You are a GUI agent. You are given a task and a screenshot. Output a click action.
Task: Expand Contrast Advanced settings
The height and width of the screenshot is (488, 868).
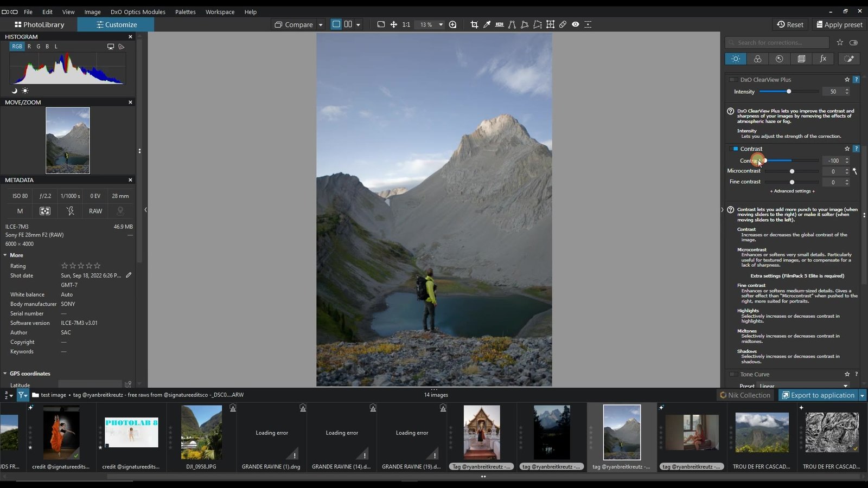coord(793,191)
